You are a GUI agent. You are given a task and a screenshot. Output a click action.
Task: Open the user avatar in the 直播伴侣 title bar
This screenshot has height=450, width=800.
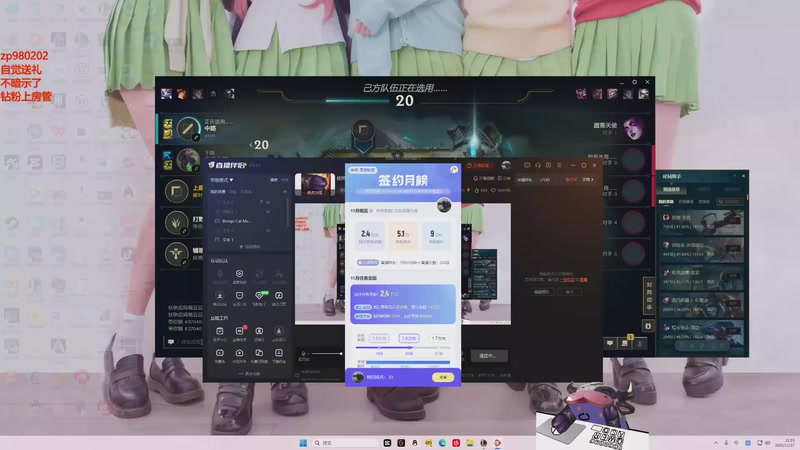click(x=506, y=165)
